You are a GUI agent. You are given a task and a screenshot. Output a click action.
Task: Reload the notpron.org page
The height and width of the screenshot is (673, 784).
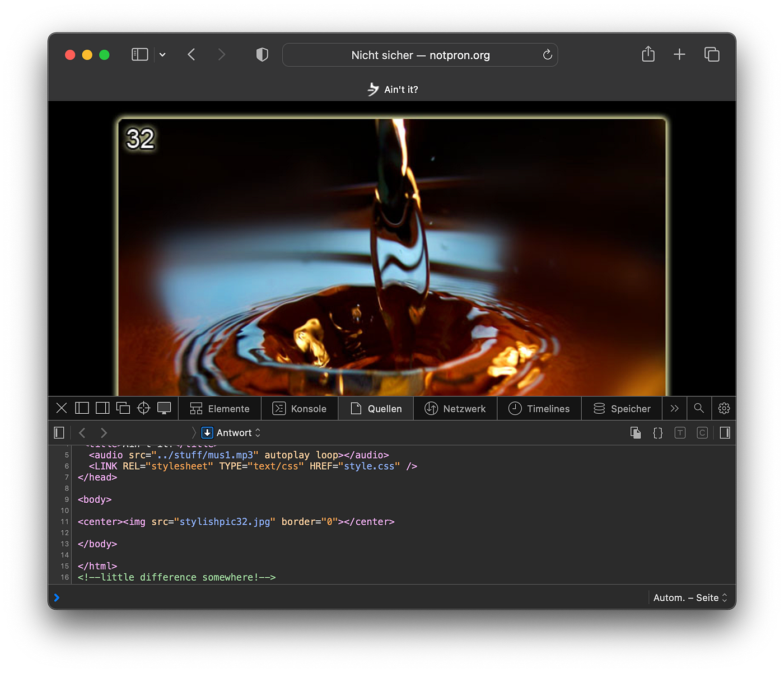547,54
